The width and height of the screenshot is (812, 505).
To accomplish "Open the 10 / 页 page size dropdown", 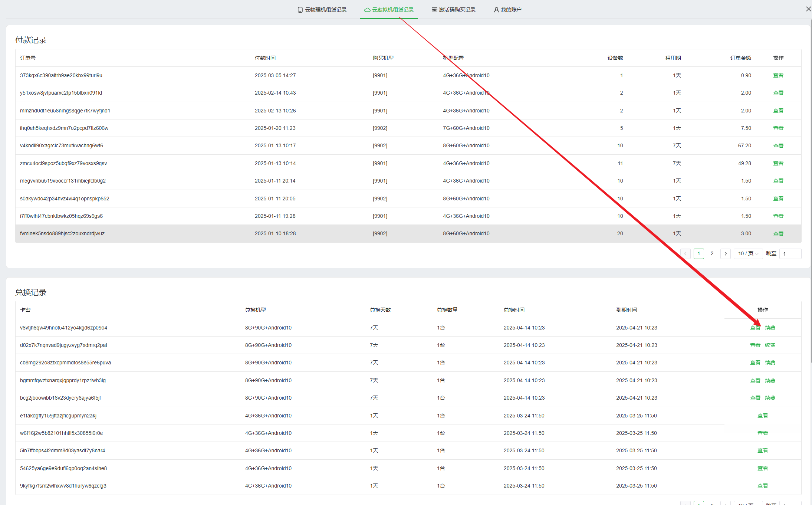I will click(748, 254).
